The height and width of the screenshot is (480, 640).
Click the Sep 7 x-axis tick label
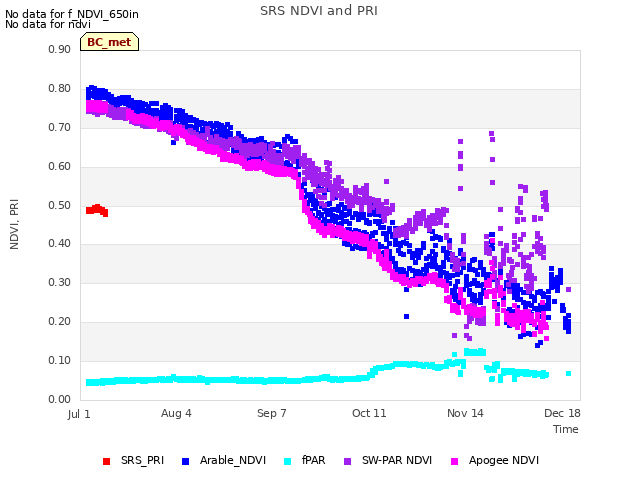(x=271, y=413)
